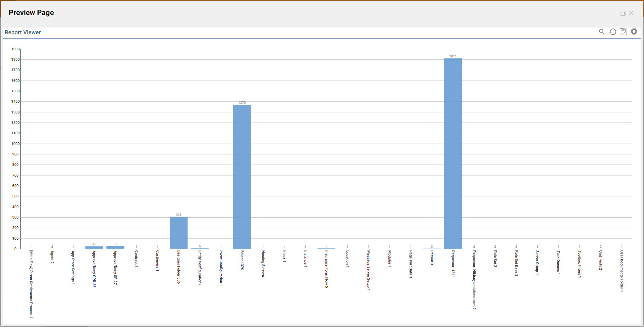Click axis label 'Approve/Deny GPR 25'
Screen dimensions: 644x327
94,269
